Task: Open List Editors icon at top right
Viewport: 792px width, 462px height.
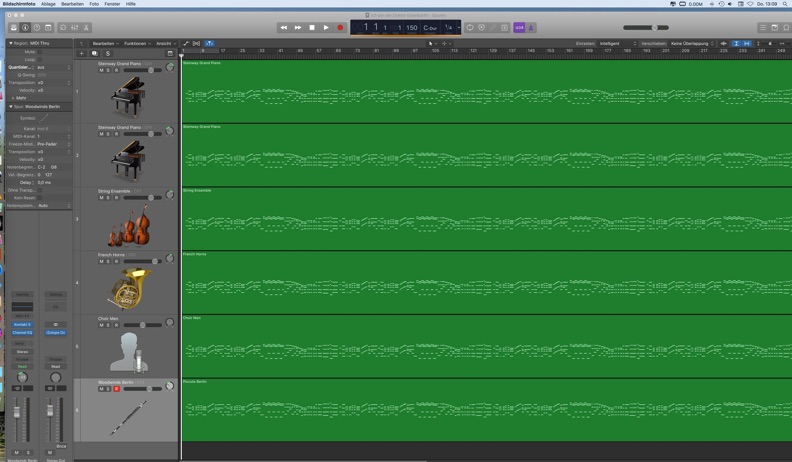Action: click(x=763, y=28)
